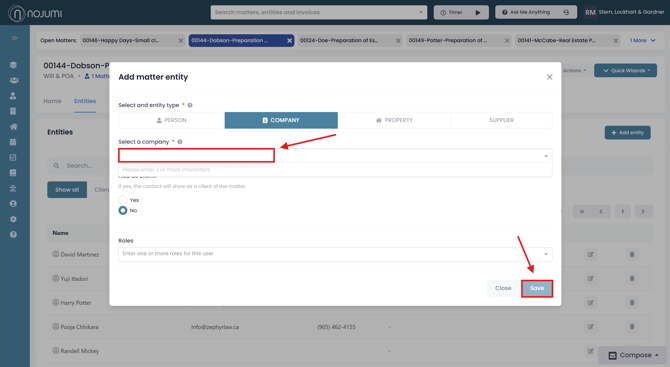Open the user circle sidebar icon
This screenshot has width=670, height=367.
point(13,204)
